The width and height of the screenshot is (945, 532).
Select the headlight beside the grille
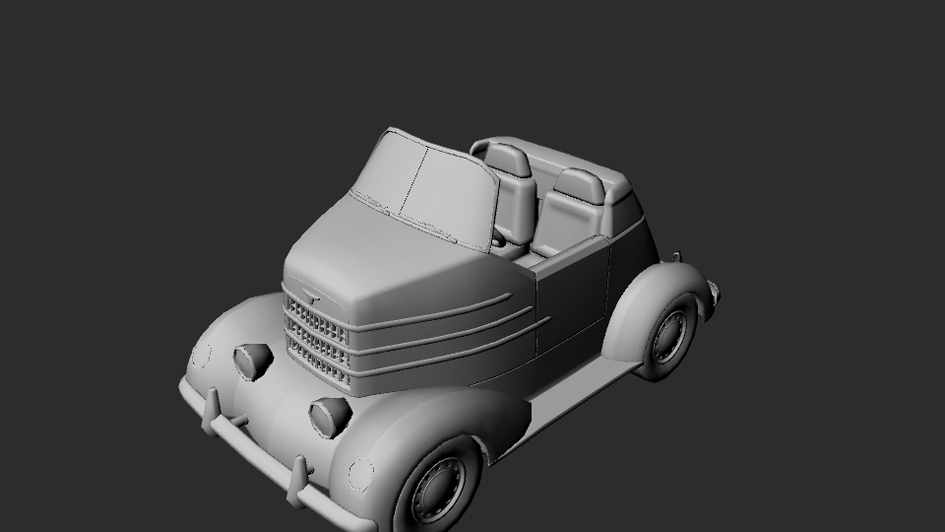click(253, 361)
